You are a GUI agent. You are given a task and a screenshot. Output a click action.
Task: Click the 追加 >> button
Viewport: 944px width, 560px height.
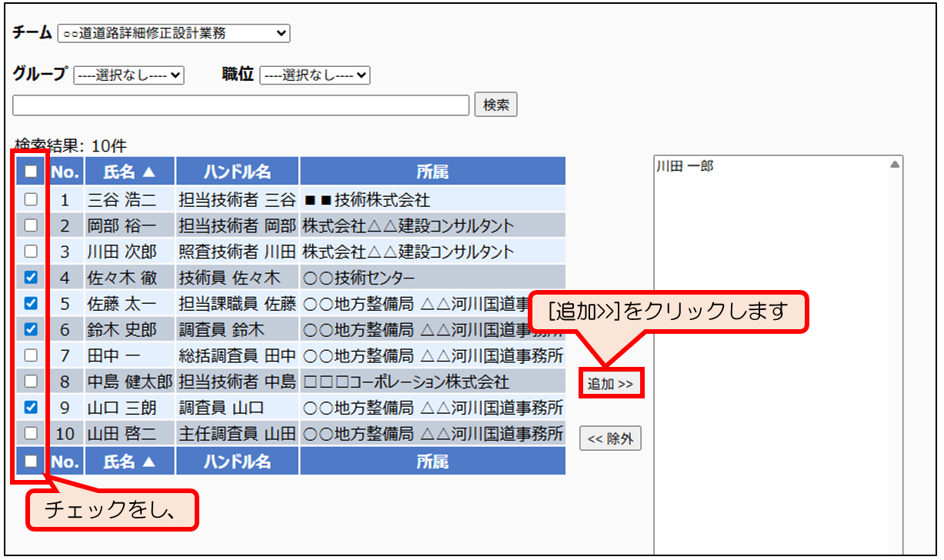coord(610,384)
